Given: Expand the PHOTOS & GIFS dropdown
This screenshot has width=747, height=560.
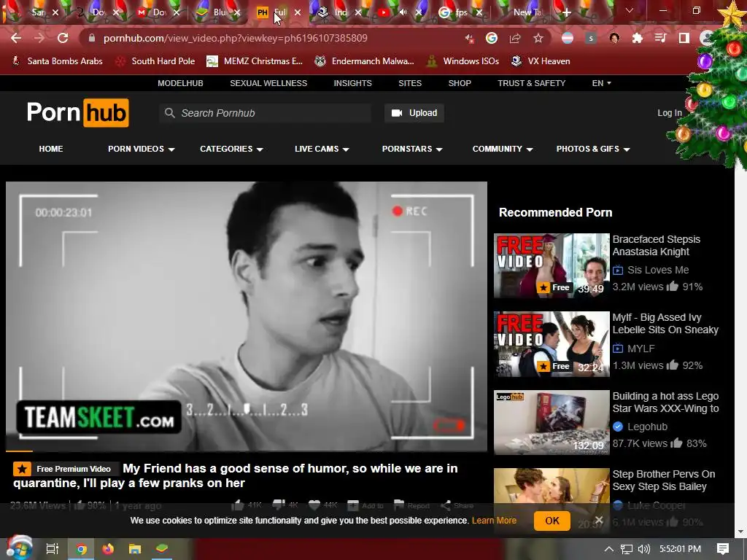Looking at the screenshot, I should (x=593, y=149).
